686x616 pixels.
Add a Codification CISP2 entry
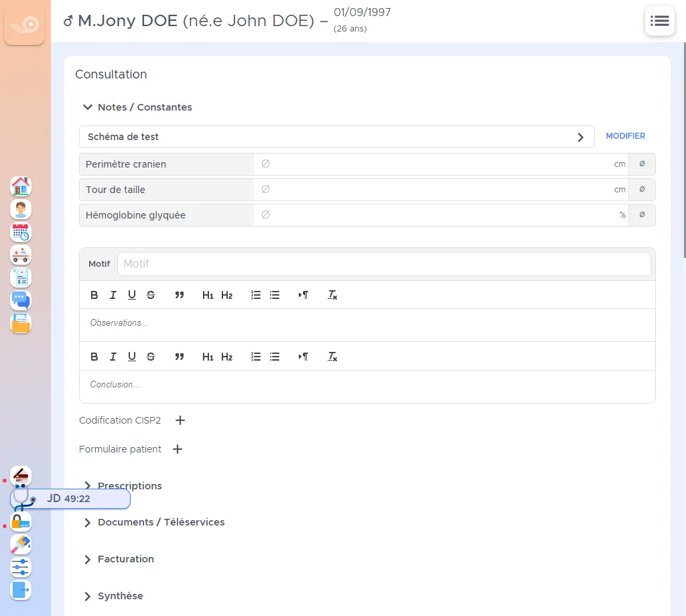(x=180, y=420)
